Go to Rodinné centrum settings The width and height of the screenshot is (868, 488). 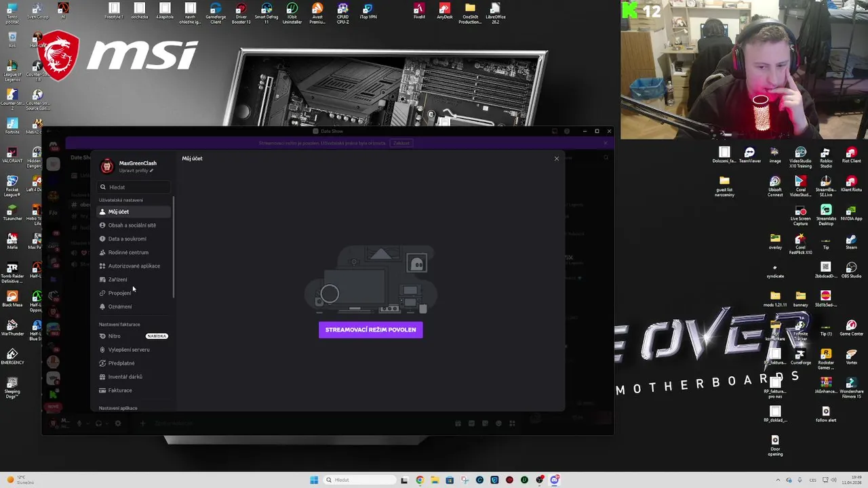tap(134, 252)
